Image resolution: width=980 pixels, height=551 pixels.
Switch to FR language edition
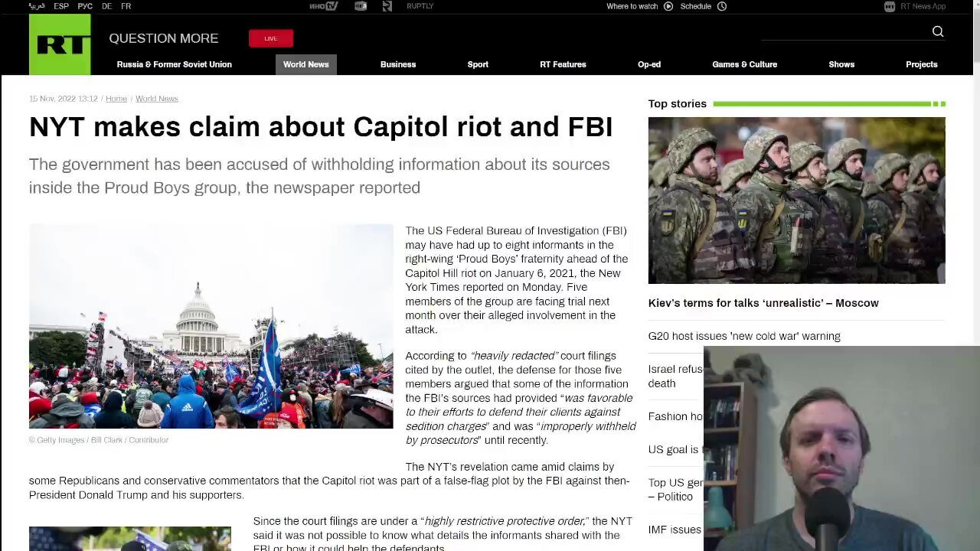pos(126,6)
